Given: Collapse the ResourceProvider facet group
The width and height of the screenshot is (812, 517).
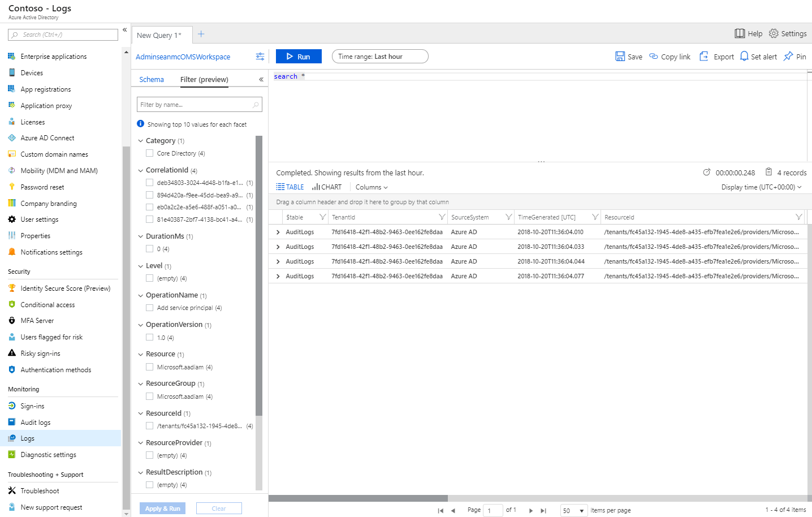Looking at the screenshot, I should [141, 443].
